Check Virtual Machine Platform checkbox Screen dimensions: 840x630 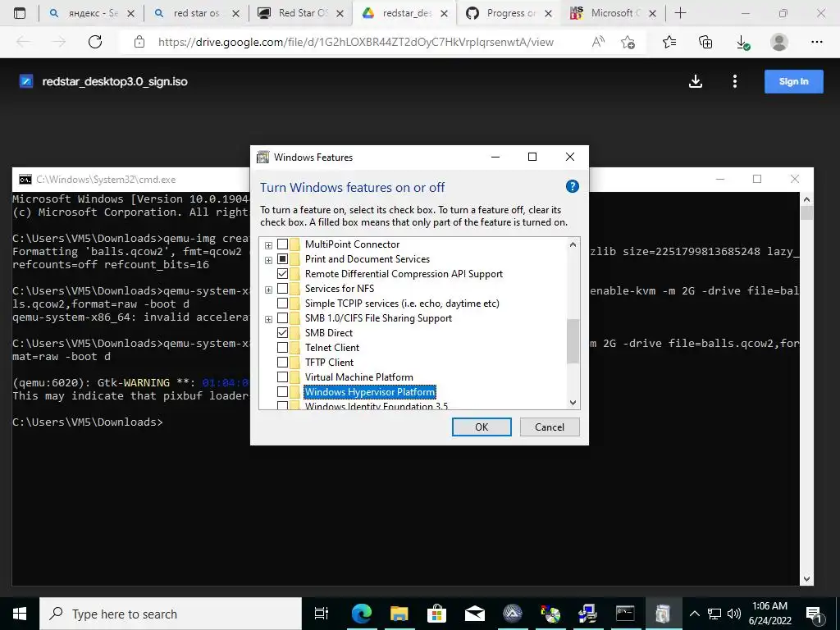(x=282, y=377)
